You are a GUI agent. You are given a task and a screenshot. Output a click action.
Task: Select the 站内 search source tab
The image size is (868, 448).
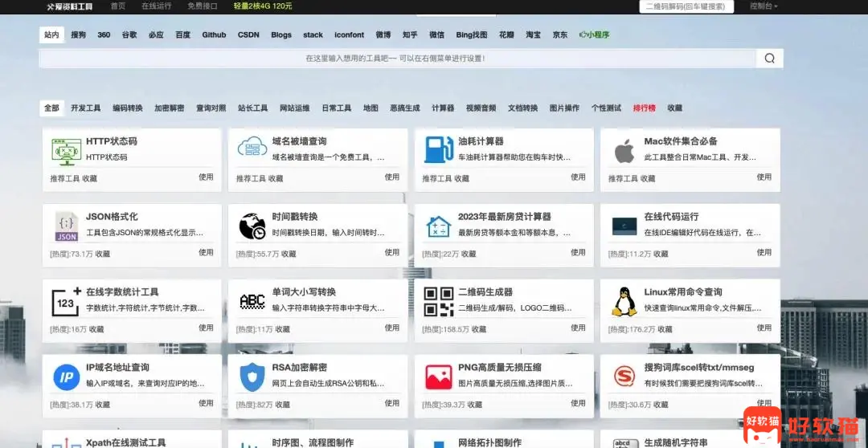(52, 35)
